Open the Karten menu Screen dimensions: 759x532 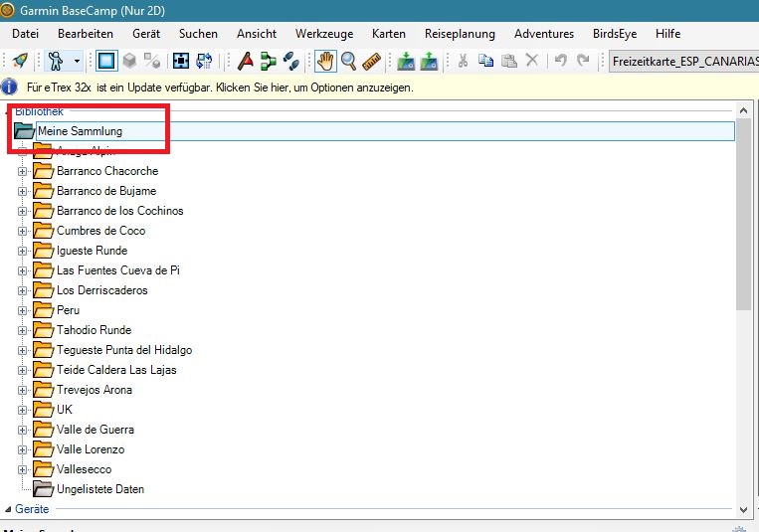click(389, 34)
